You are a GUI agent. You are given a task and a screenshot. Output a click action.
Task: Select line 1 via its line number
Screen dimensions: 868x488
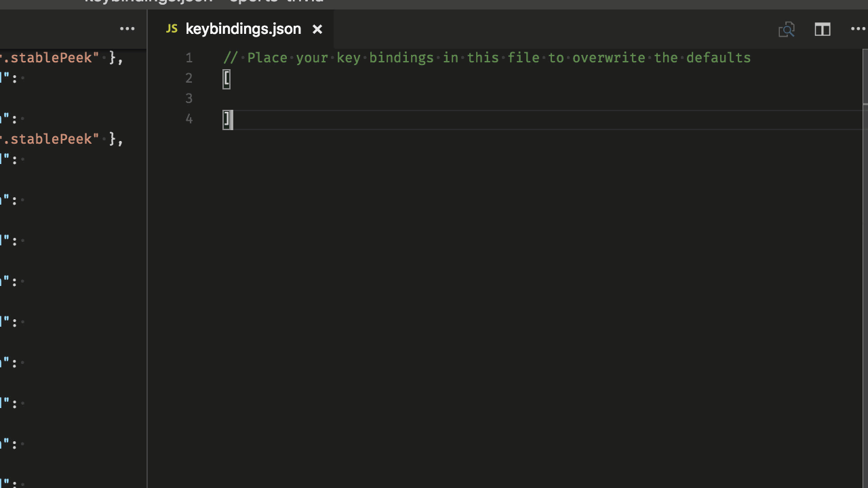[189, 58]
